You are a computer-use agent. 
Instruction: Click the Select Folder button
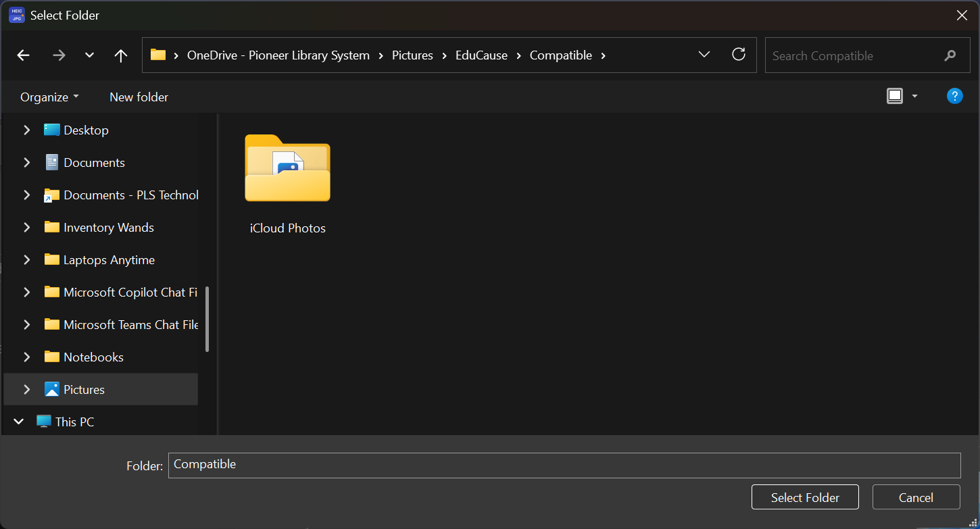coord(804,497)
